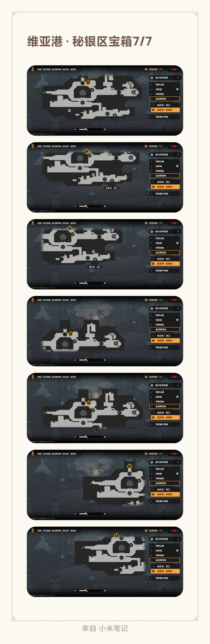Select 维亚港·港口 in the 3/7 region list
210x644 pixels.
165,259
